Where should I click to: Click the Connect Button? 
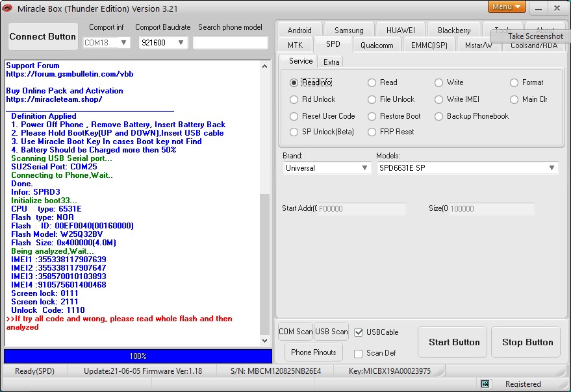(x=43, y=36)
